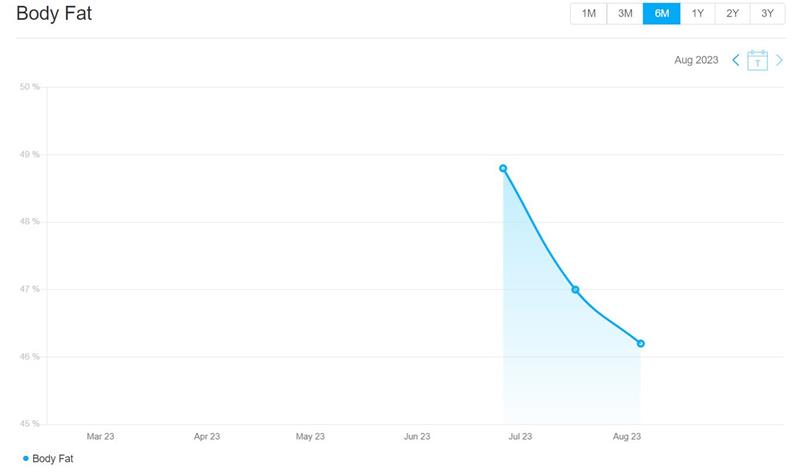
Task: Click the Jul 23 axis label
Action: pyautogui.click(x=520, y=436)
